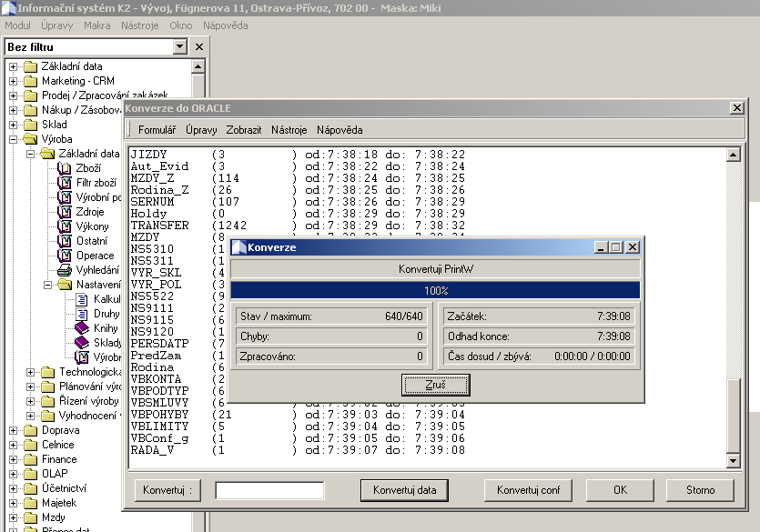Click the Výkony icon
Image resolution: width=760 pixels, height=532 pixels.
click(64, 226)
